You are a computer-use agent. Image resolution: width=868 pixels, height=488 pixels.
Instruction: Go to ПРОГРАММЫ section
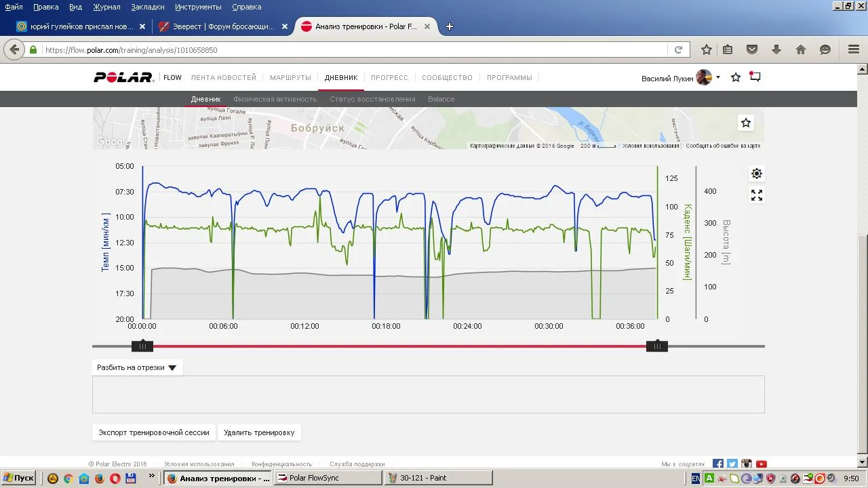click(509, 77)
